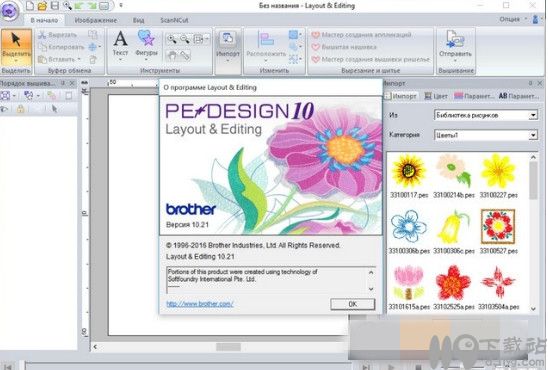Switch to the В начало ribbon tab
This screenshot has height=370, width=548.
click(44, 20)
